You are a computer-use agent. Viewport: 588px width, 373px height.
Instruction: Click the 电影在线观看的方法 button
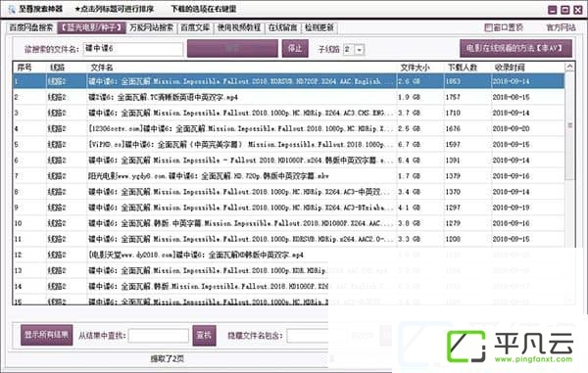click(x=516, y=48)
